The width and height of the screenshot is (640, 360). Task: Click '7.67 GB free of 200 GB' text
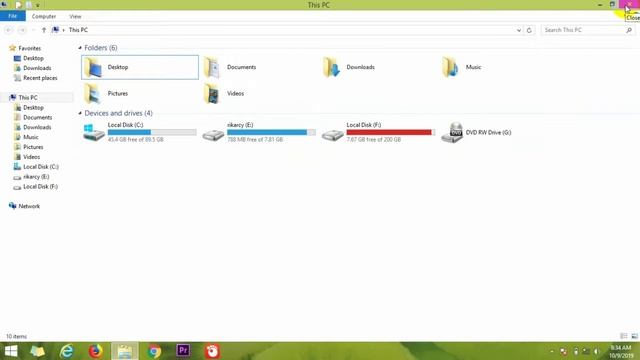tap(374, 140)
